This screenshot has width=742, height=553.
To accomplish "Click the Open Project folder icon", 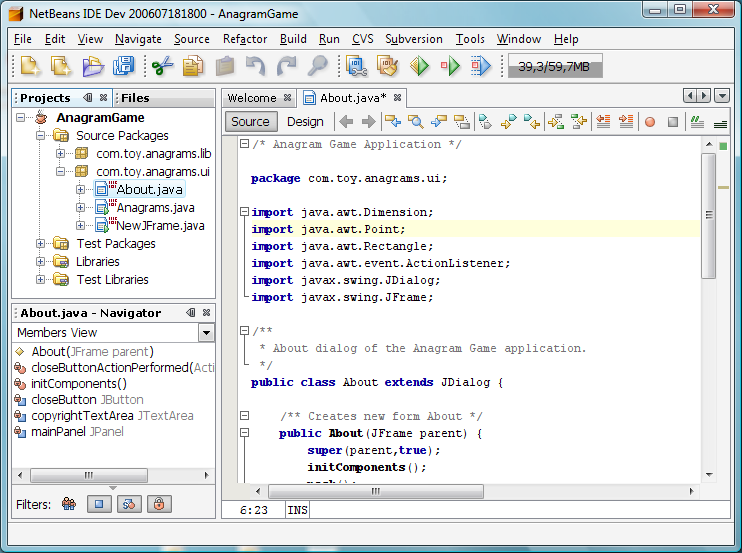I will (93, 66).
